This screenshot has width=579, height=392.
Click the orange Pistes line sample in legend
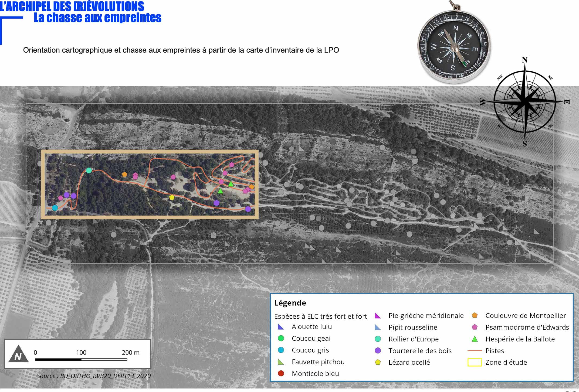(x=475, y=351)
